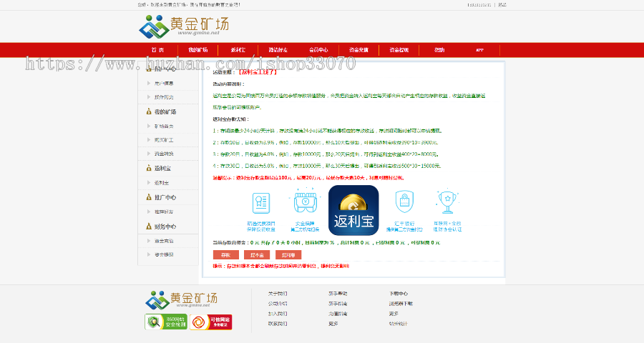Screen dimensions: 644x343
Task: Click footer link 新手帮助
Action: pos(338,294)
